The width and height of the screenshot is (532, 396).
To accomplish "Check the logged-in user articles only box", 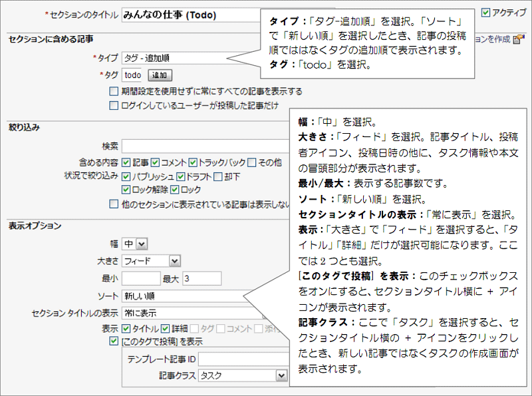I will (114, 105).
